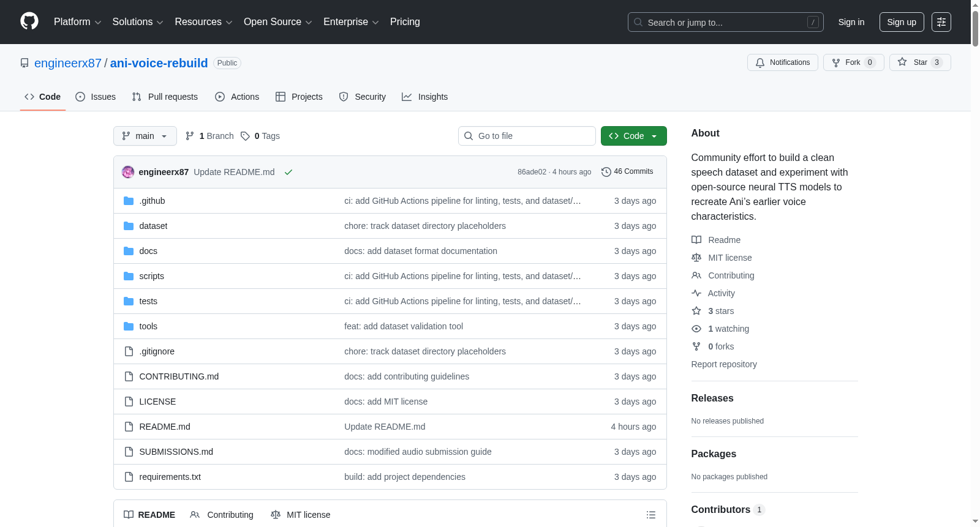The height and width of the screenshot is (527, 980).
Task: Click the Sign in link
Action: point(851,22)
